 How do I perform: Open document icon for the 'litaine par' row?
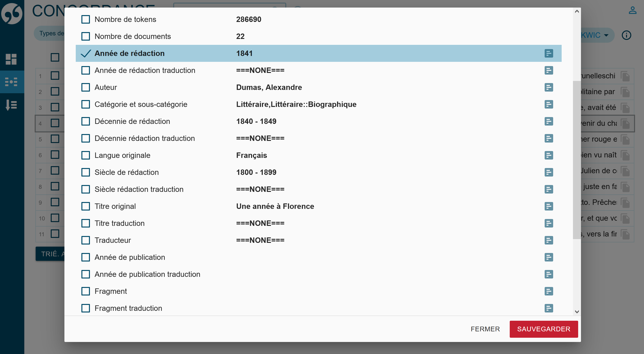[625, 92]
